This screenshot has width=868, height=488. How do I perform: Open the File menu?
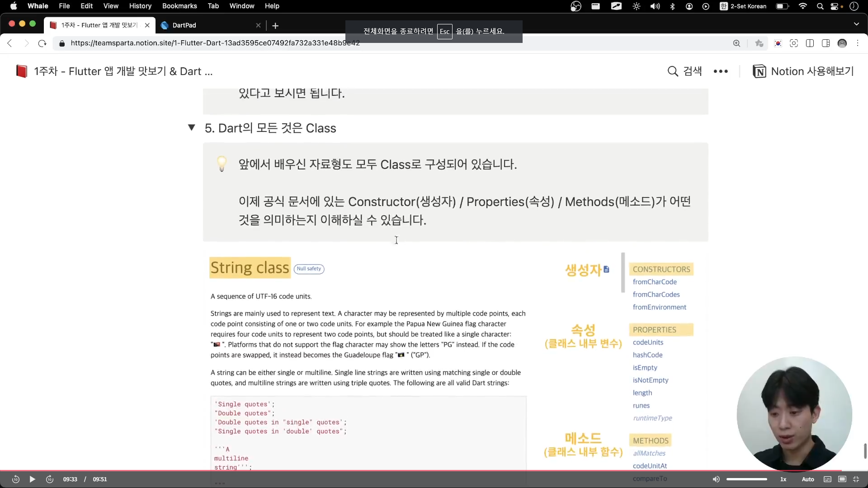click(64, 6)
